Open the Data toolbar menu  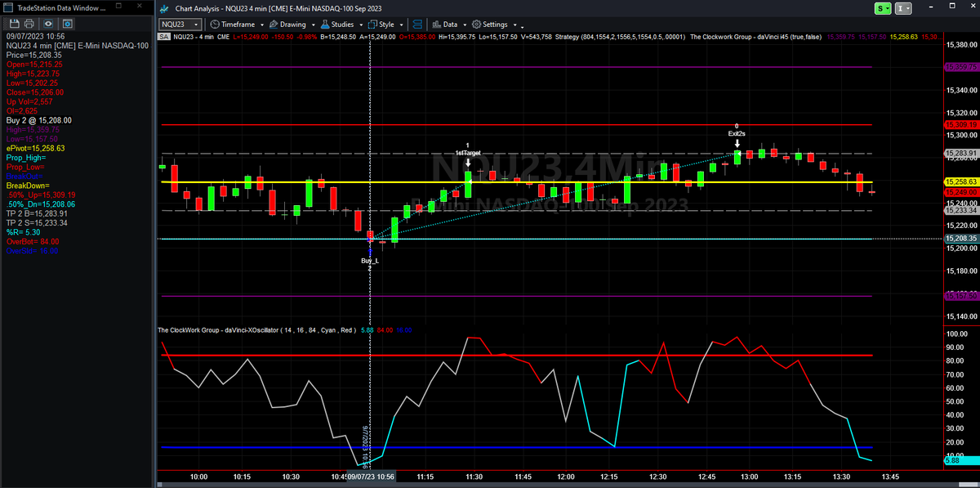pos(450,25)
